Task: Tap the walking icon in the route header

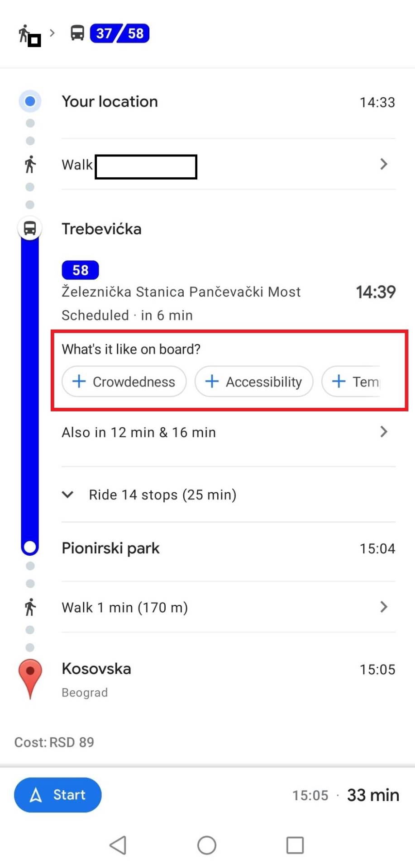Action: click(24, 33)
